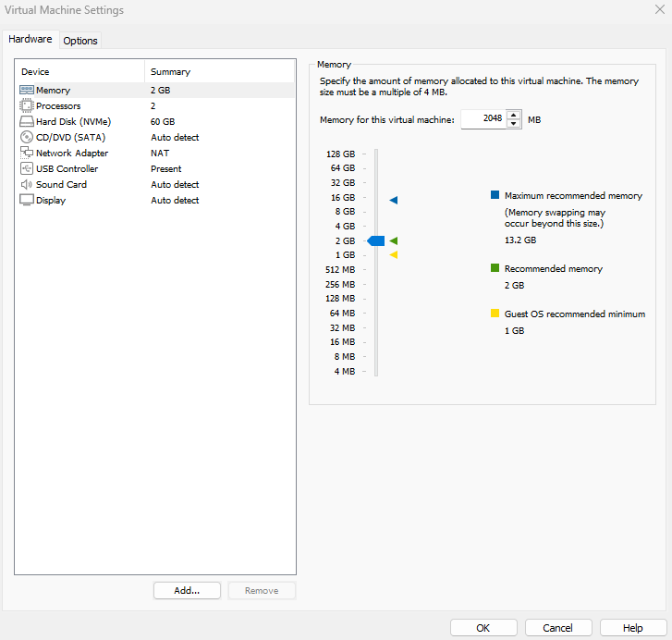
Task: Select the Display device row
Action: pyautogui.click(x=156, y=200)
